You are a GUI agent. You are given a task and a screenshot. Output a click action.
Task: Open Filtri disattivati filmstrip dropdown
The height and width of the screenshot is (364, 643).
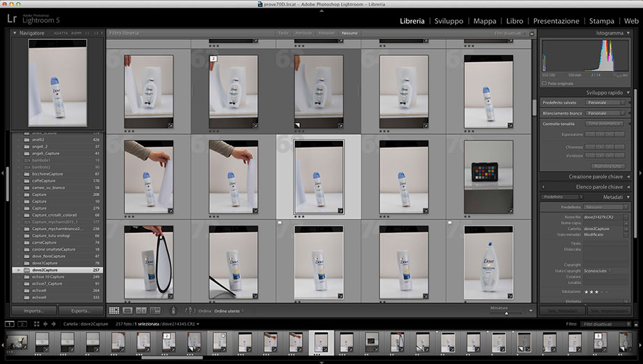tap(605, 324)
